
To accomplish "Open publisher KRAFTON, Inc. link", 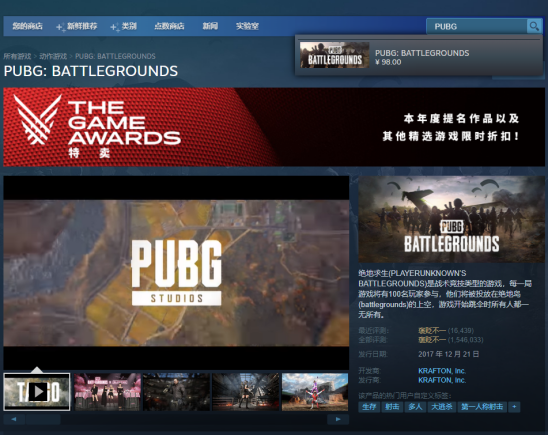I will click(442, 380).
